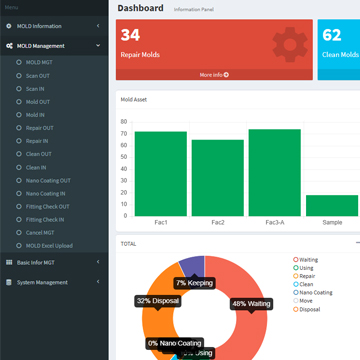The image size is (360, 360).
Task: Click the Sample bar in Mold Asset chart
Action: [332, 205]
